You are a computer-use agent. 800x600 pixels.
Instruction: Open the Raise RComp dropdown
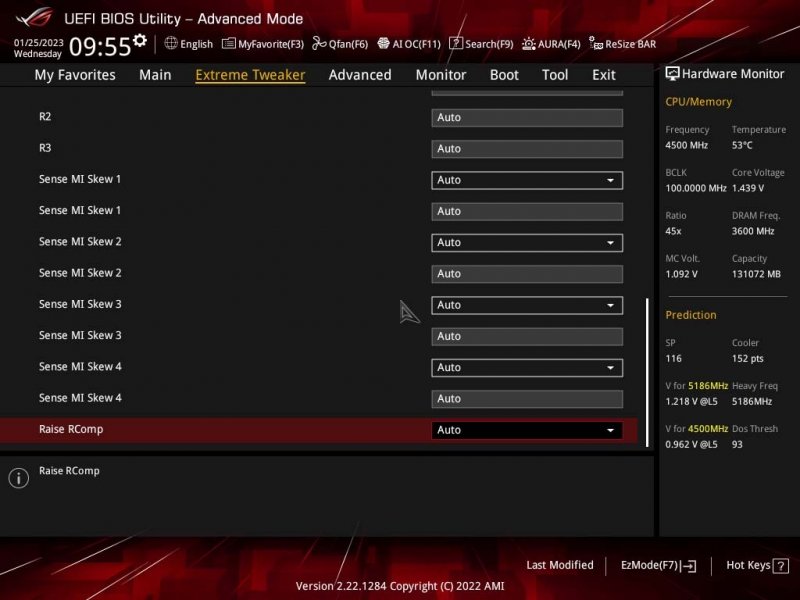click(x=527, y=430)
